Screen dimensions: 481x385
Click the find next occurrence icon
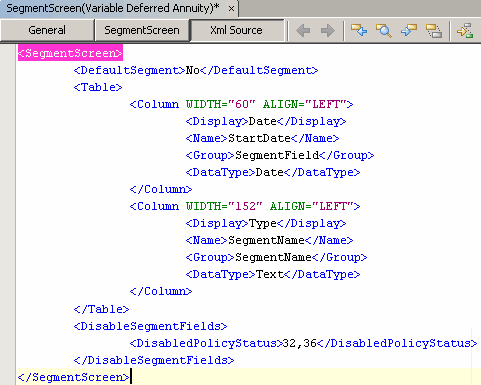click(409, 31)
